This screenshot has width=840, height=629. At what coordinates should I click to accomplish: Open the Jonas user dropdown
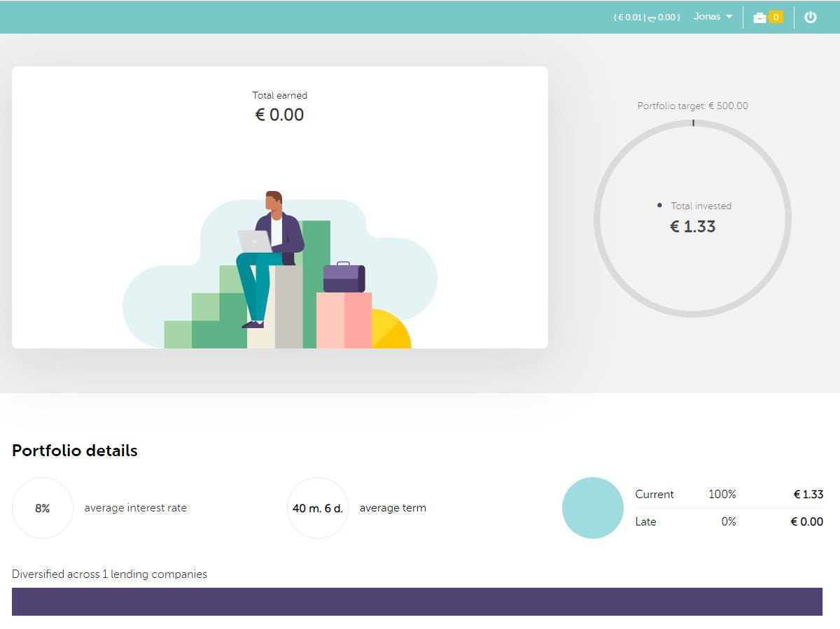[x=707, y=17]
